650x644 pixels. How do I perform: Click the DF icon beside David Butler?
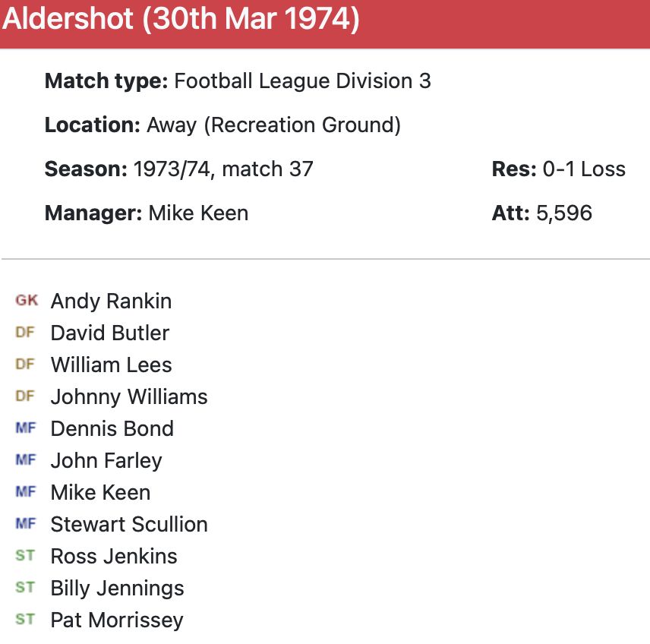tap(25, 333)
